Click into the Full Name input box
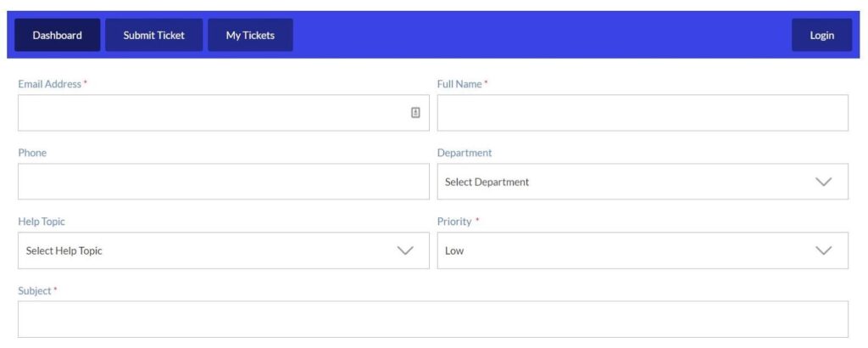 click(643, 113)
